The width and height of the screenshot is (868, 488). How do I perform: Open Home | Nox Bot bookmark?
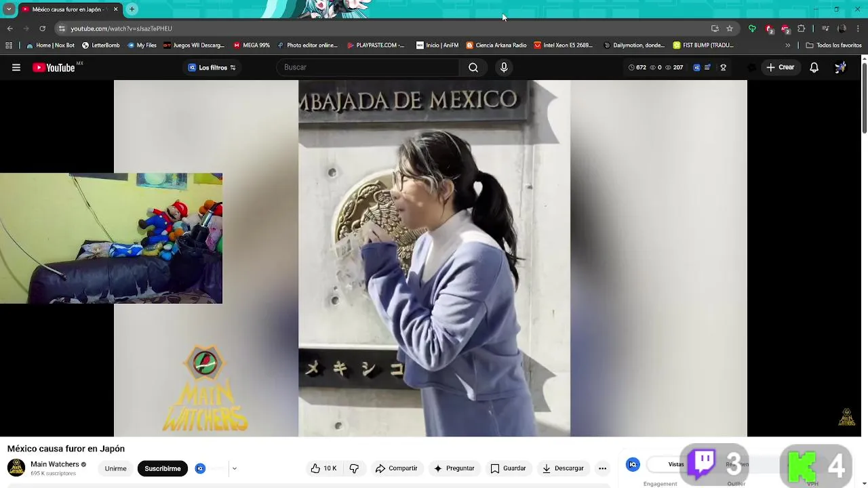click(50, 45)
